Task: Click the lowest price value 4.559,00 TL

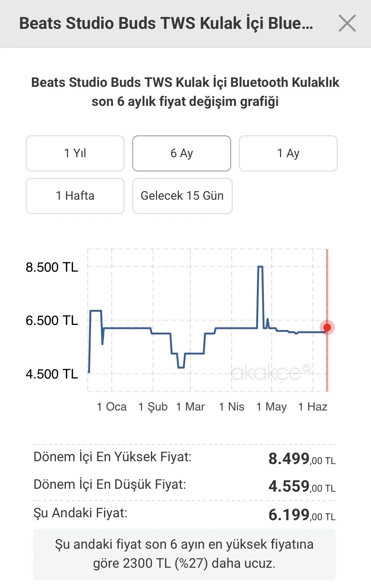Action: click(x=302, y=486)
